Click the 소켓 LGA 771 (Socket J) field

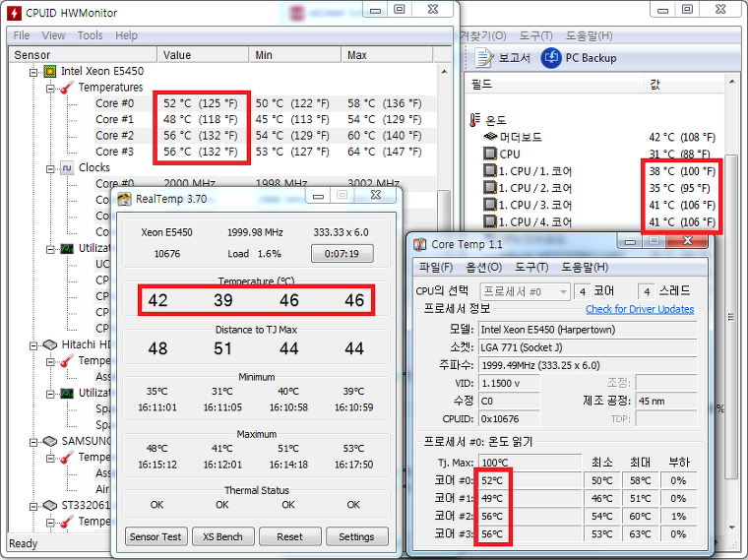(x=588, y=347)
